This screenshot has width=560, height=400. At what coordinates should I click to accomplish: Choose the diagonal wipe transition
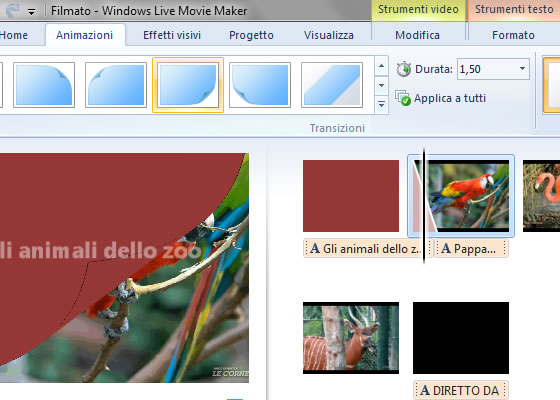(332, 85)
